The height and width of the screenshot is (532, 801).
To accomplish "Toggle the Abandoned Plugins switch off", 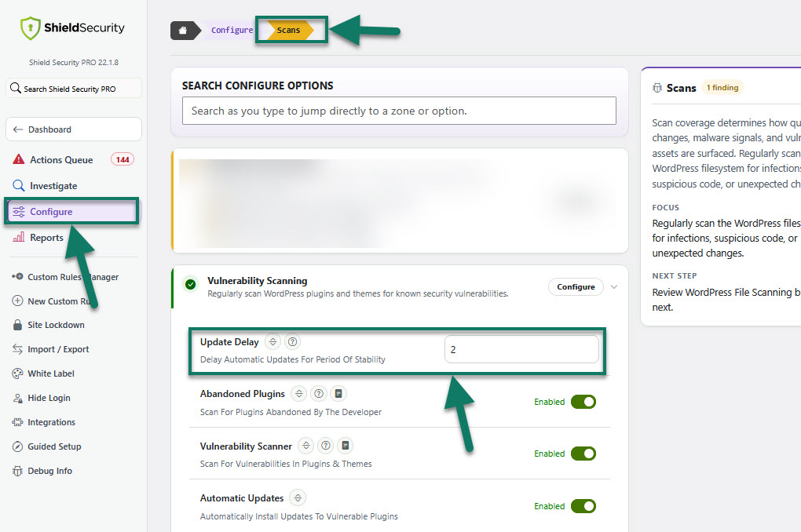I will (x=583, y=402).
